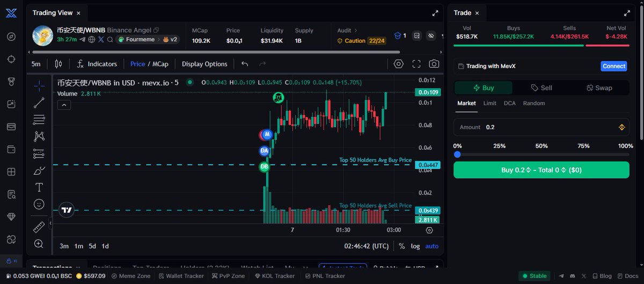Select the trend line drawing tool

click(x=39, y=102)
